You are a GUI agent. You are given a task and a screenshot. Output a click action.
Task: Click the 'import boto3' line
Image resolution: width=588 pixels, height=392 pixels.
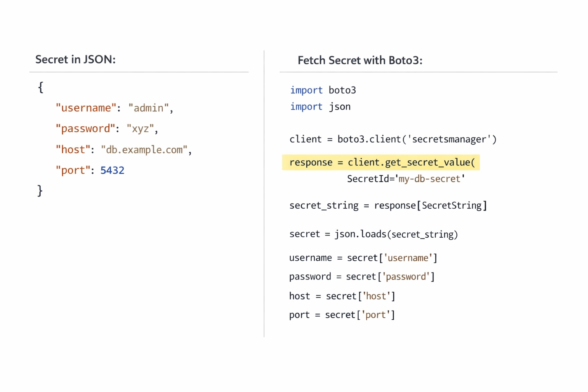(x=323, y=90)
